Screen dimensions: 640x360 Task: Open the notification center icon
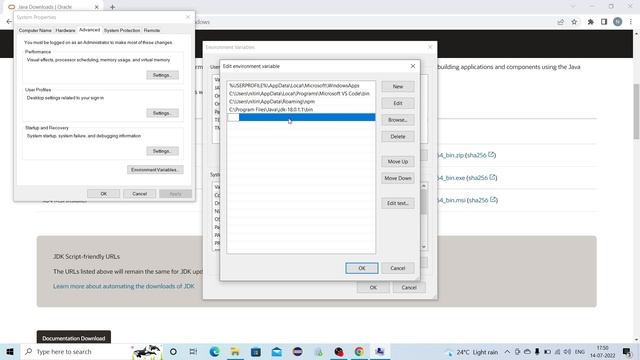(x=627, y=351)
